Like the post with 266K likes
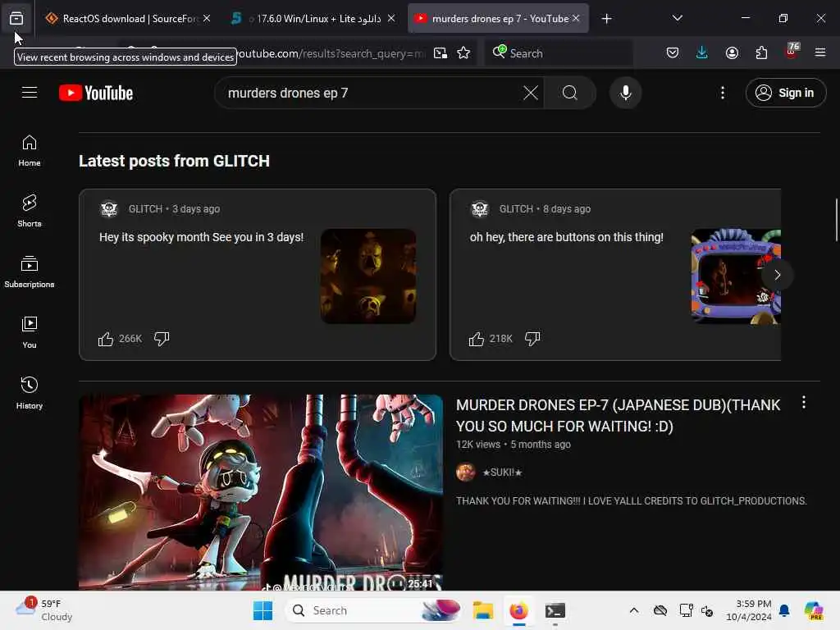 coord(106,339)
